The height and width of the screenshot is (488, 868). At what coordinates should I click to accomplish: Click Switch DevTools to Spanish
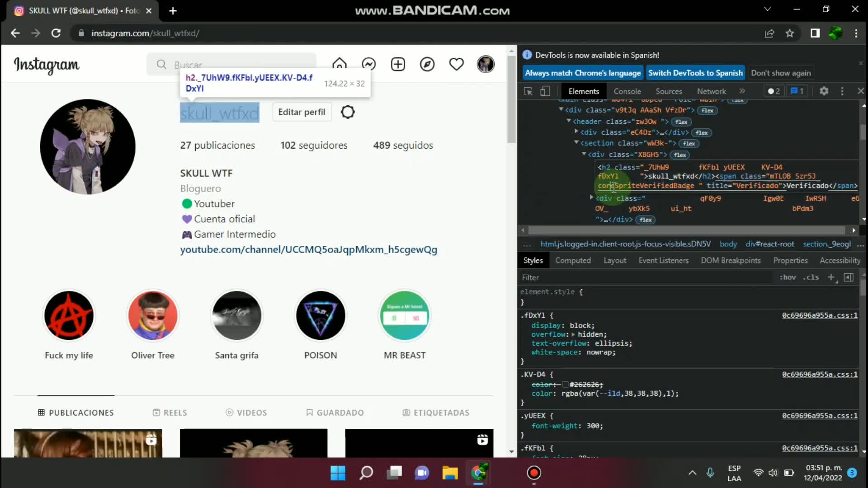tap(695, 73)
